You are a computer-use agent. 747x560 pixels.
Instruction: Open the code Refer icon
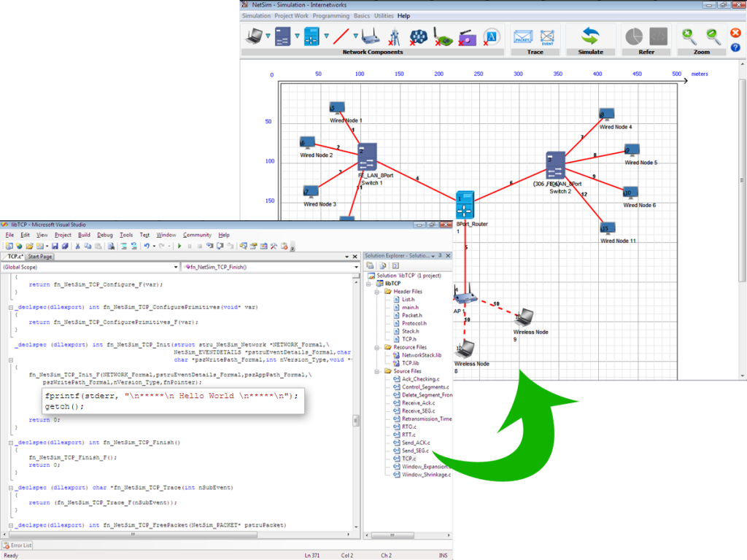pyautogui.click(x=659, y=36)
